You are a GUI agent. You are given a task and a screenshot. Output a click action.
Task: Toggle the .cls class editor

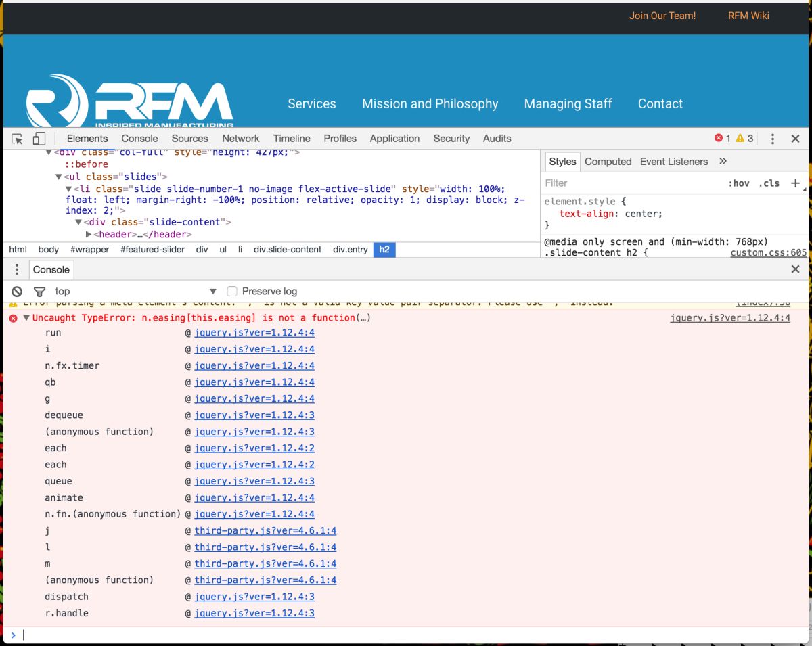pos(769,183)
